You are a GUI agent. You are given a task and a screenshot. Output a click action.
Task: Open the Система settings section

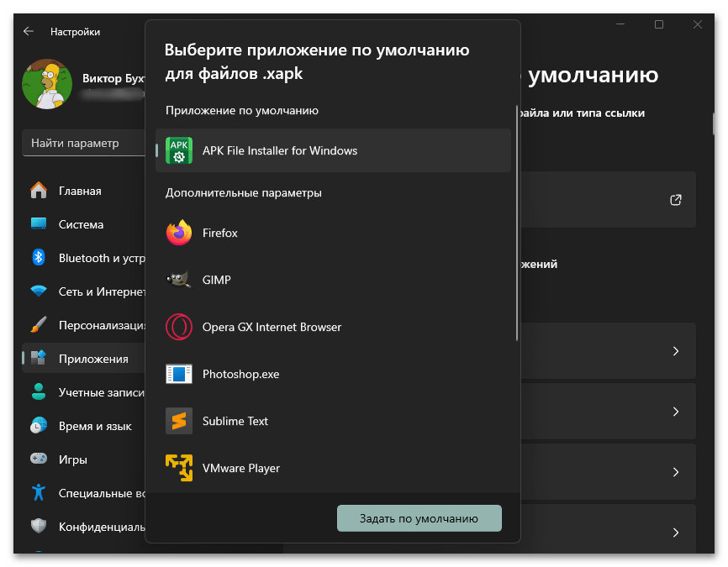(x=83, y=224)
